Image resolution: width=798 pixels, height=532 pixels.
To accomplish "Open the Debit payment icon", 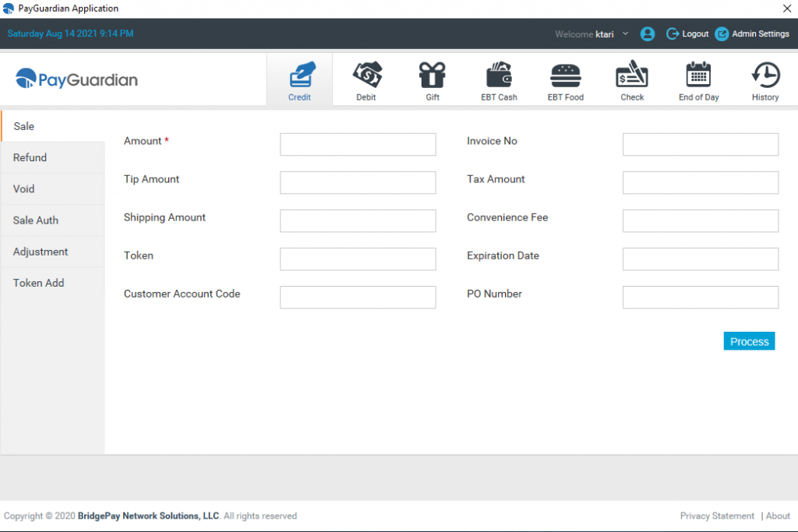I will [x=366, y=76].
